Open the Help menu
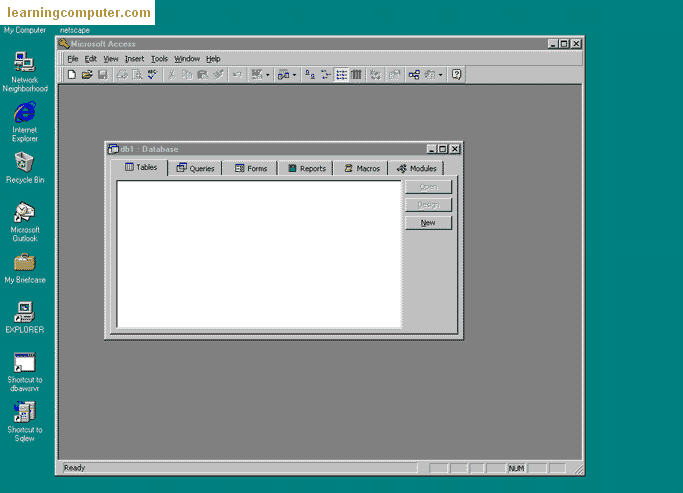Viewport: 683px width, 493px height. pyautogui.click(x=213, y=59)
